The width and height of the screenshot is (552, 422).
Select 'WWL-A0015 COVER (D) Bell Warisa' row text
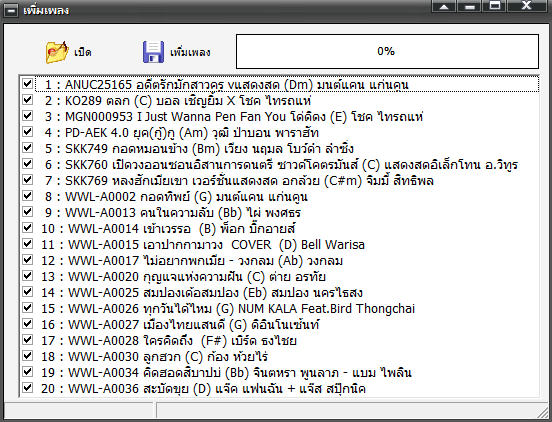pos(203,245)
